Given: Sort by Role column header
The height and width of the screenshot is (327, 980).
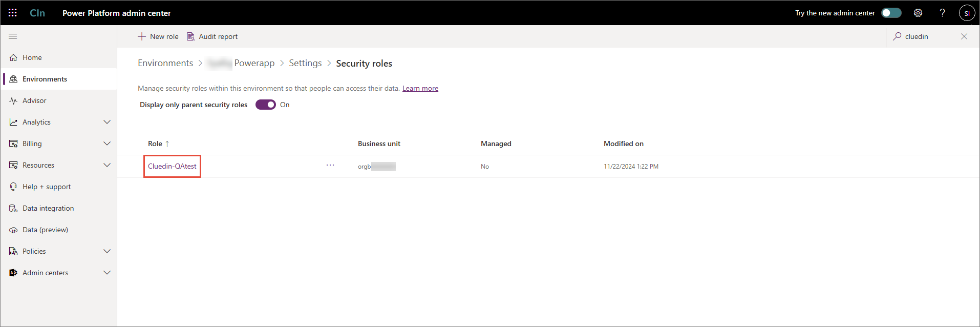Looking at the screenshot, I should 158,144.
